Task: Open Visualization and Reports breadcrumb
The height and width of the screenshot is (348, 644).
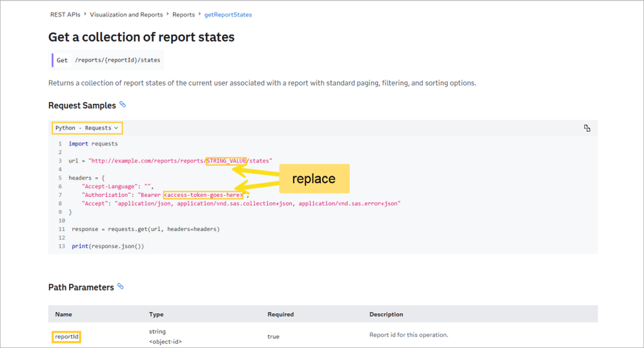Action: pos(126,14)
